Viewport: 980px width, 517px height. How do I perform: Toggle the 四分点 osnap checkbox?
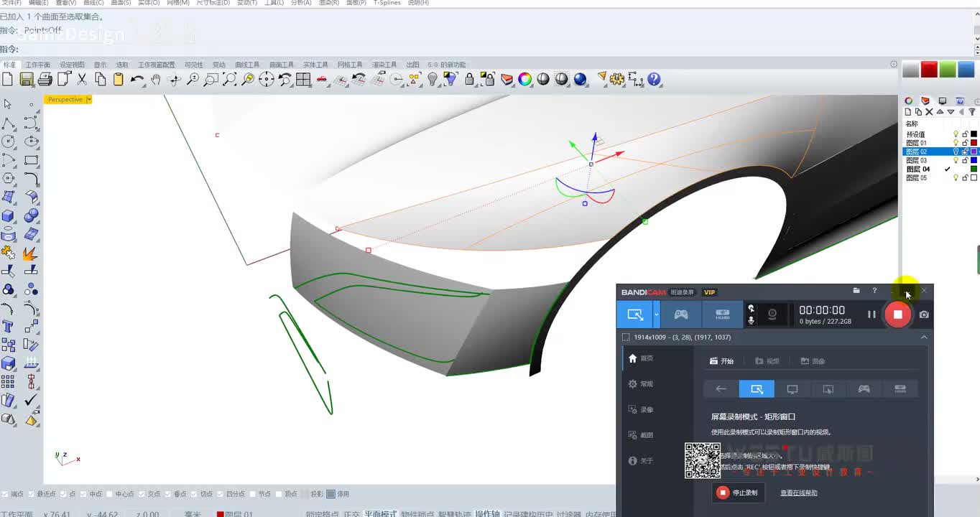click(x=221, y=494)
